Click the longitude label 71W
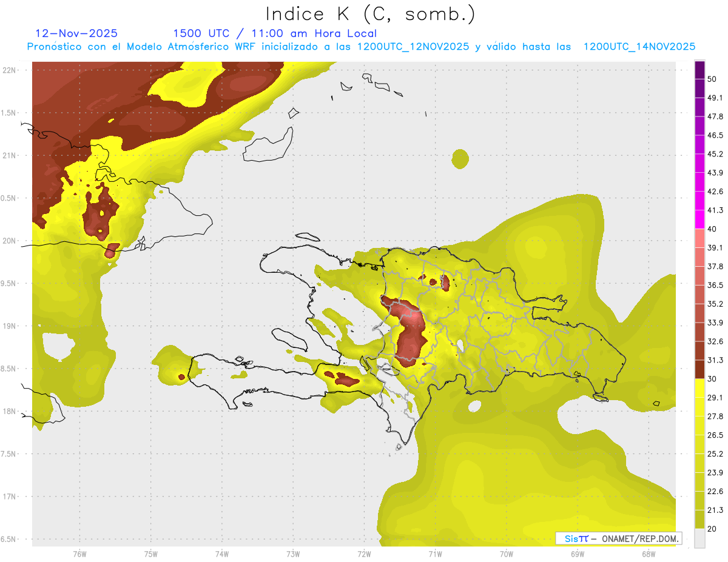Viewport: 728px width, 562px height. tap(435, 554)
